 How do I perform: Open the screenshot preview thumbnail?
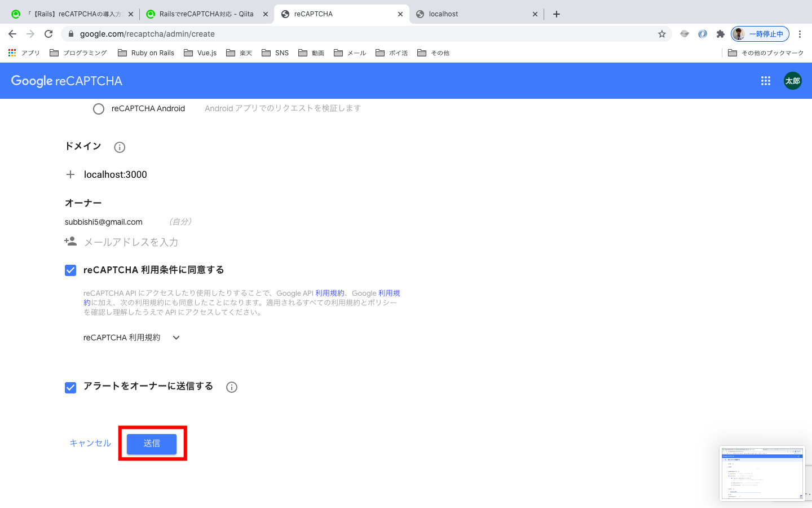(x=762, y=474)
